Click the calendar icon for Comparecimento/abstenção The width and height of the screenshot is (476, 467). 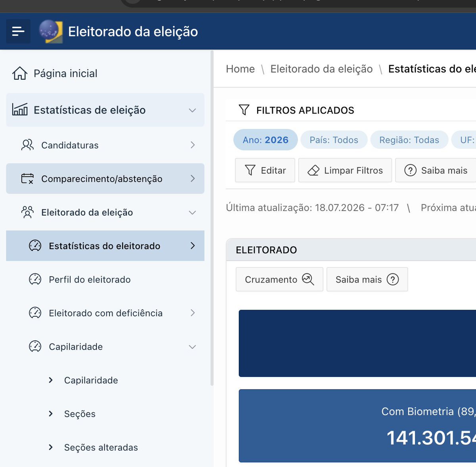tap(27, 179)
